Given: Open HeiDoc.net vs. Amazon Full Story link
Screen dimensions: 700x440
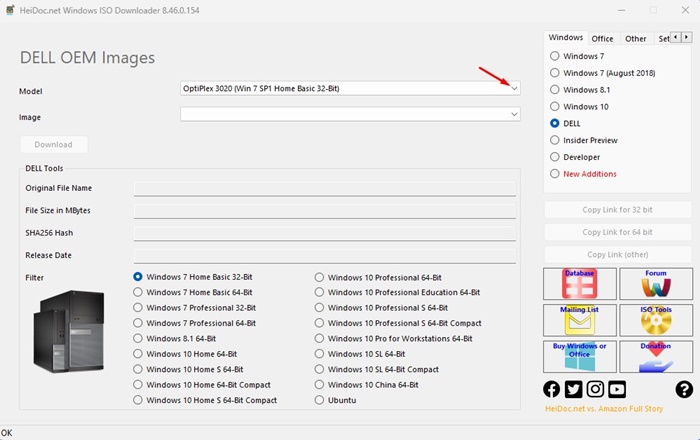Looking at the screenshot, I should 604,409.
